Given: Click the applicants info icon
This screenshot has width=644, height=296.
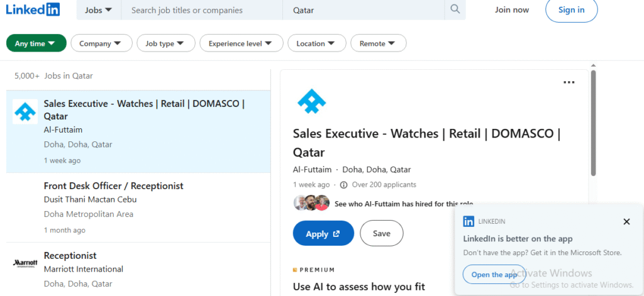Looking at the screenshot, I should [x=344, y=185].
